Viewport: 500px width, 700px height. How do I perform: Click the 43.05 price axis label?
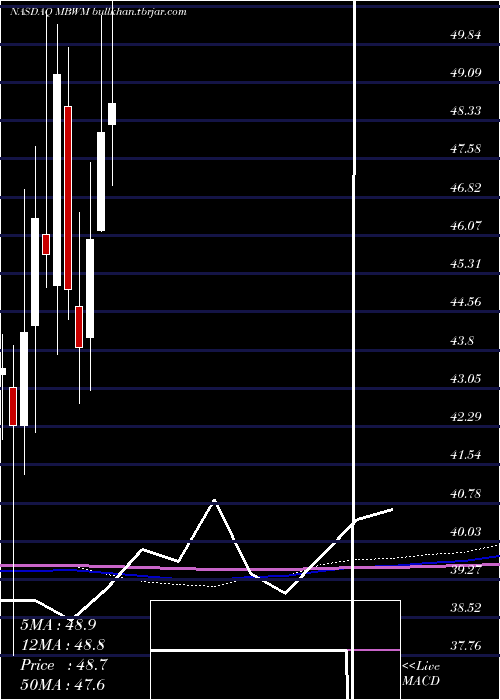point(466,379)
